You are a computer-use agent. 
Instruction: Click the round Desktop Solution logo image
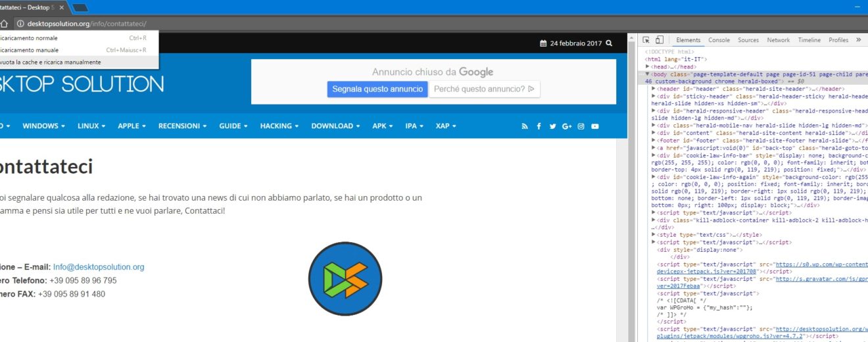[345, 279]
